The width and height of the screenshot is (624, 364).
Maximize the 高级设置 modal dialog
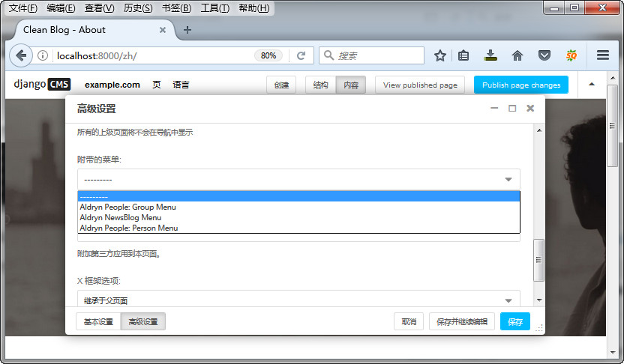coord(512,108)
